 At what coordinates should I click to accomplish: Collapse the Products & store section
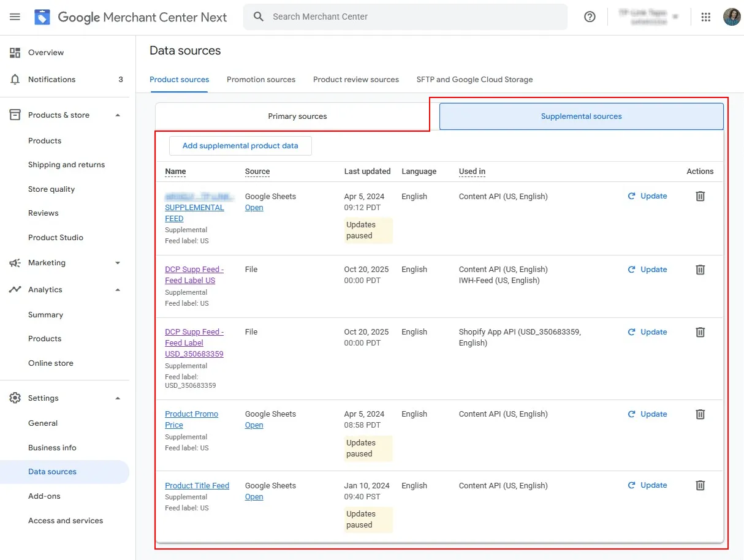pyautogui.click(x=118, y=115)
